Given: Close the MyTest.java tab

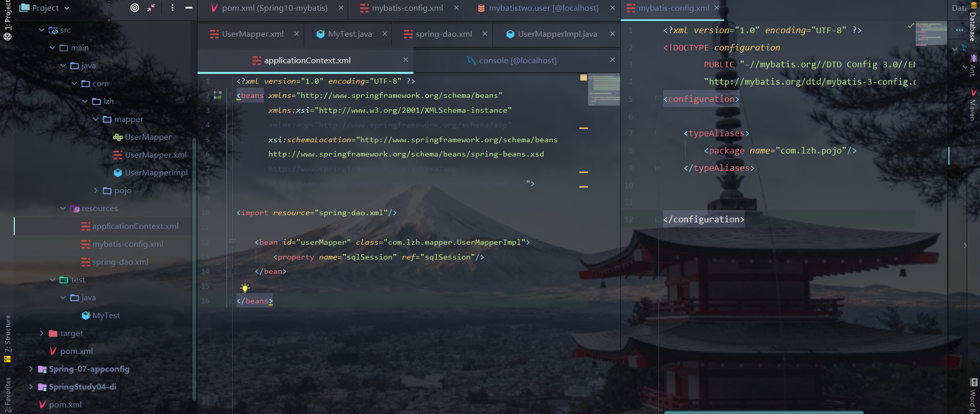Looking at the screenshot, I should point(385,34).
